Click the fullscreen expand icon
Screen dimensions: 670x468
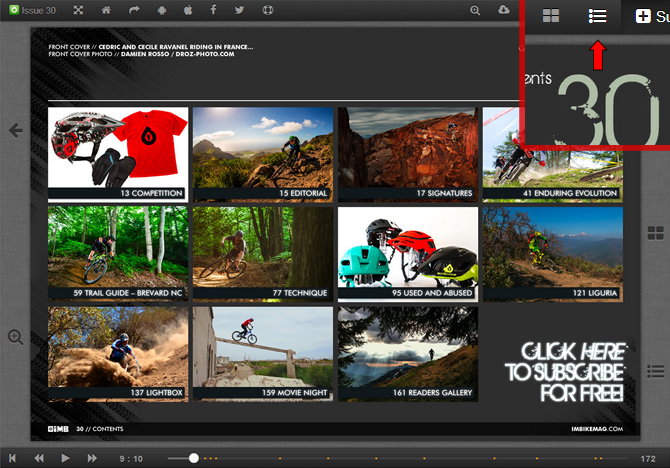[78, 10]
